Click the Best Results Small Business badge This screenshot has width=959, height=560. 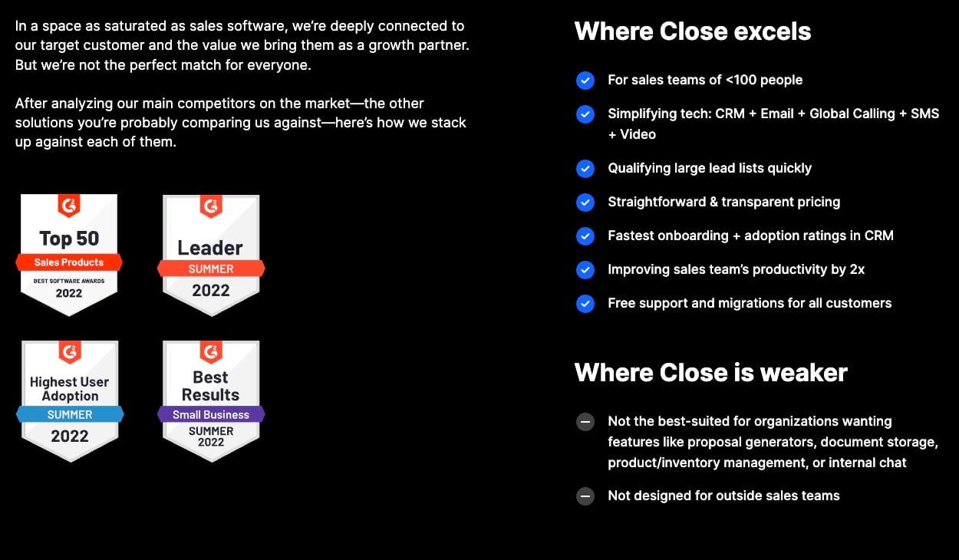pos(211,401)
